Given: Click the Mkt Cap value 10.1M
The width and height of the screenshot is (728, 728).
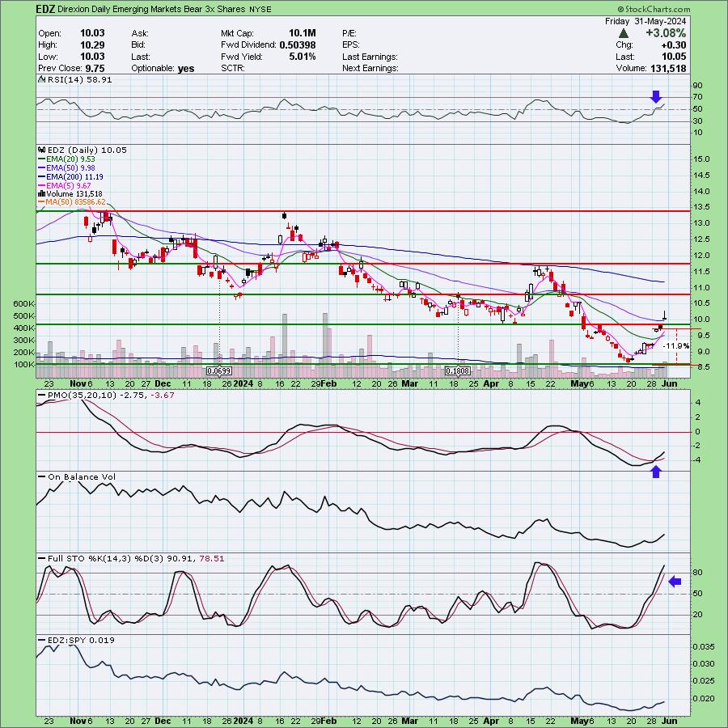Looking at the screenshot, I should click(303, 33).
